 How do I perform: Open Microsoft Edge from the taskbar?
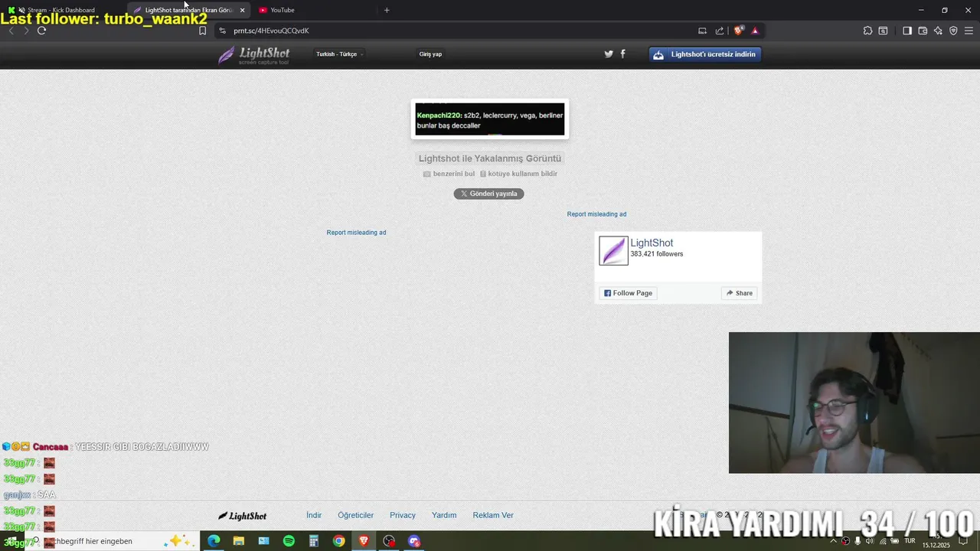(214, 541)
